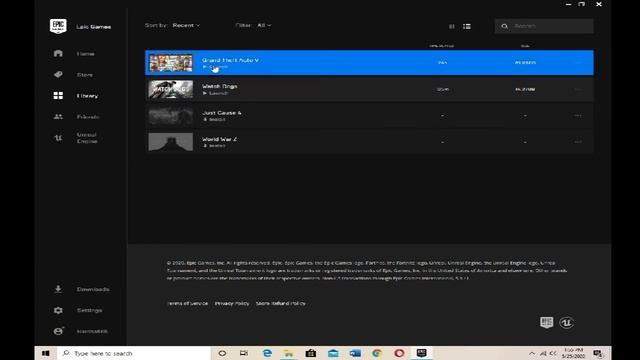Open Task View from the taskbar
The height and width of the screenshot is (360, 640).
pyautogui.click(x=244, y=353)
